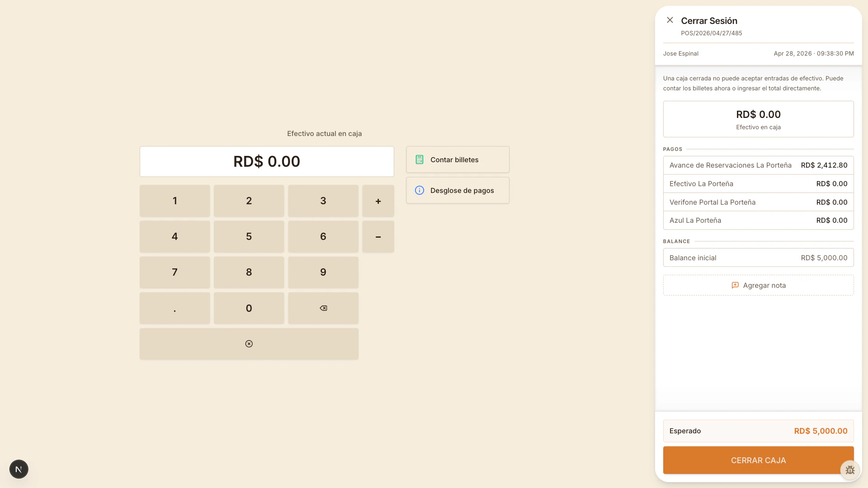Image resolution: width=868 pixels, height=488 pixels.
Task: Tap keypad digit 2
Action: (x=249, y=201)
